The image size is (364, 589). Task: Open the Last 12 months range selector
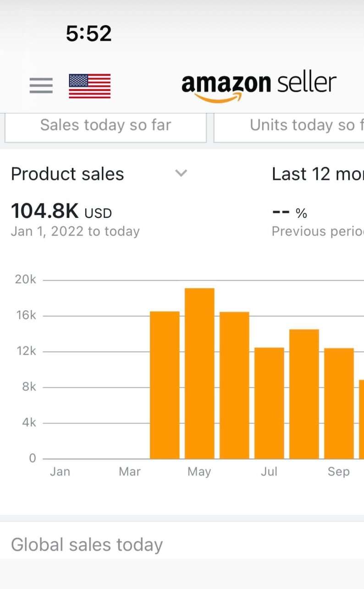[317, 174]
